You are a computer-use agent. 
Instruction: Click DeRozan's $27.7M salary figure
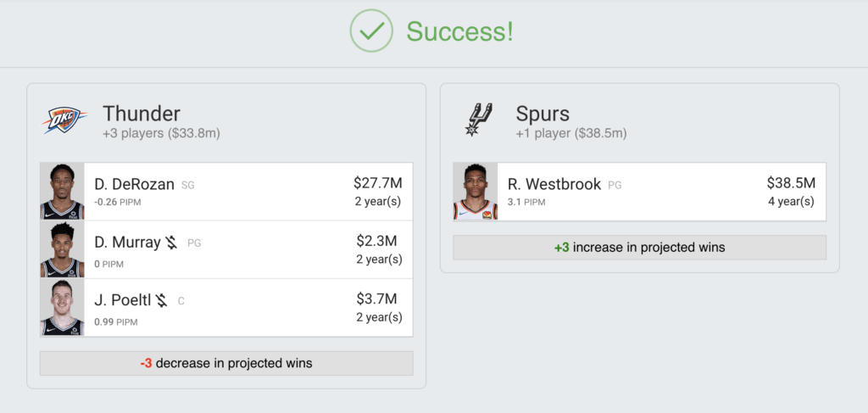click(x=378, y=182)
